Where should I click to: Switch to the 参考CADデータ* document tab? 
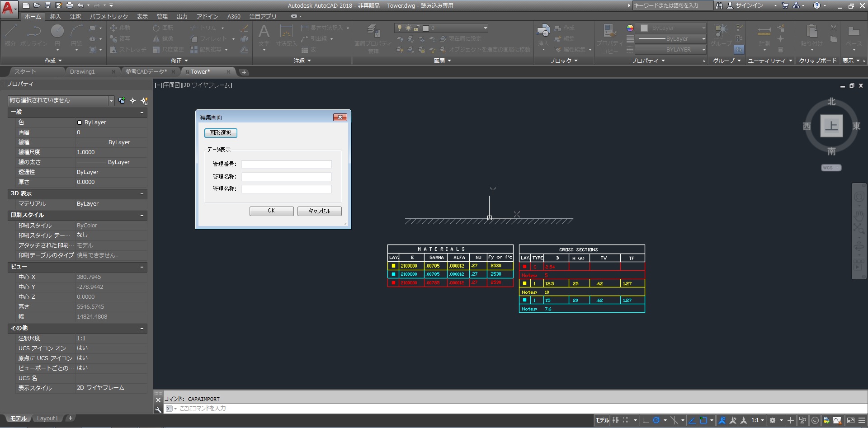[x=146, y=72]
